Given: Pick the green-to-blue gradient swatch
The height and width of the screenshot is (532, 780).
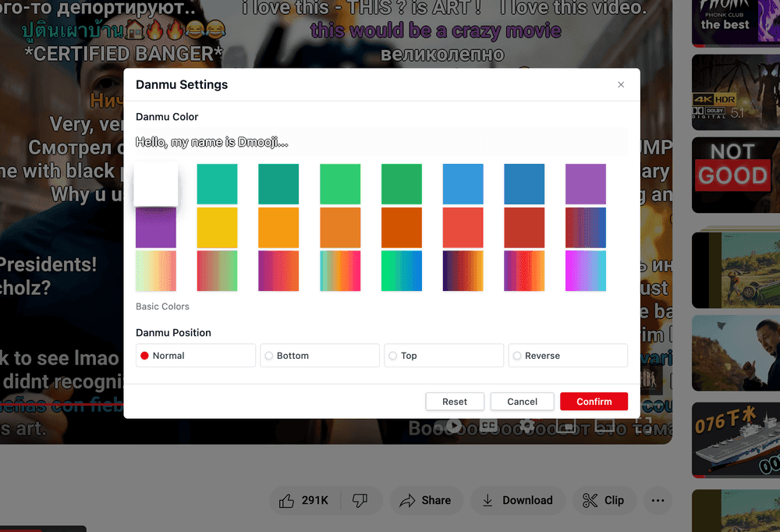Looking at the screenshot, I should coord(402,271).
